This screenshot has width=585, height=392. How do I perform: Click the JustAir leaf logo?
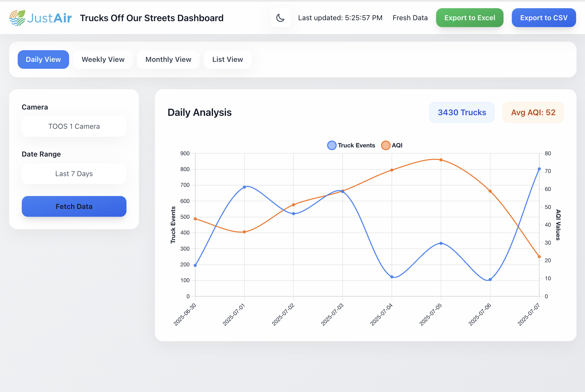pos(17,18)
